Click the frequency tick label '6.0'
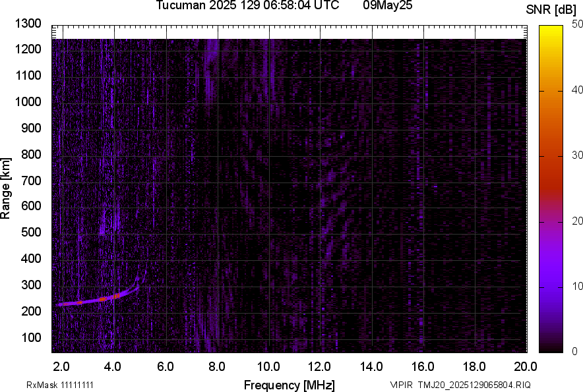Viewport: 583px width, 392px height. pyautogui.click(x=166, y=367)
